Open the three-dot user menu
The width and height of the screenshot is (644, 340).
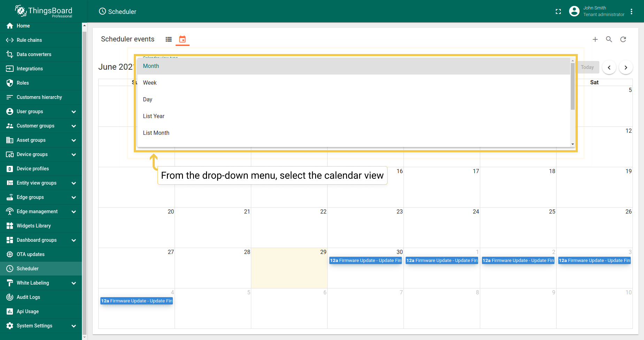click(631, 11)
